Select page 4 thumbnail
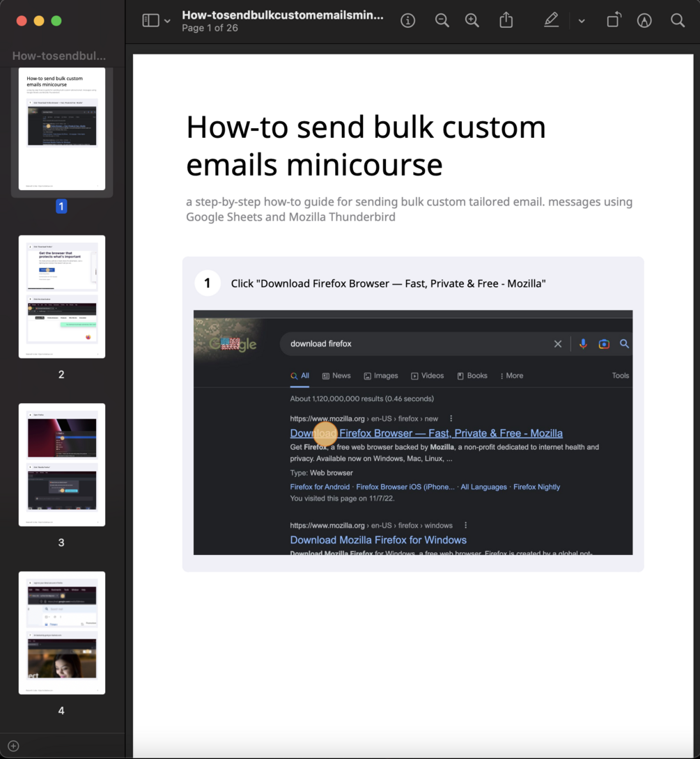The height and width of the screenshot is (759, 700). pyautogui.click(x=62, y=633)
